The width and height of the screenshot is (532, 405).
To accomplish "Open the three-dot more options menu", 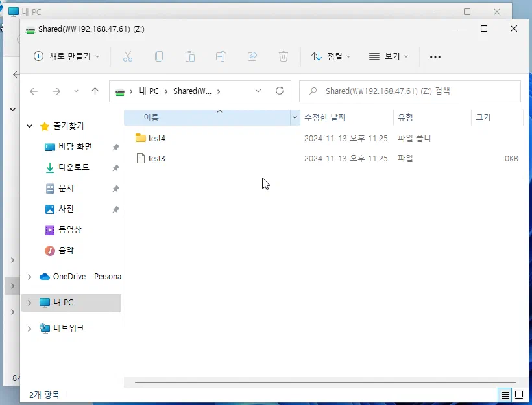I will pyautogui.click(x=435, y=56).
